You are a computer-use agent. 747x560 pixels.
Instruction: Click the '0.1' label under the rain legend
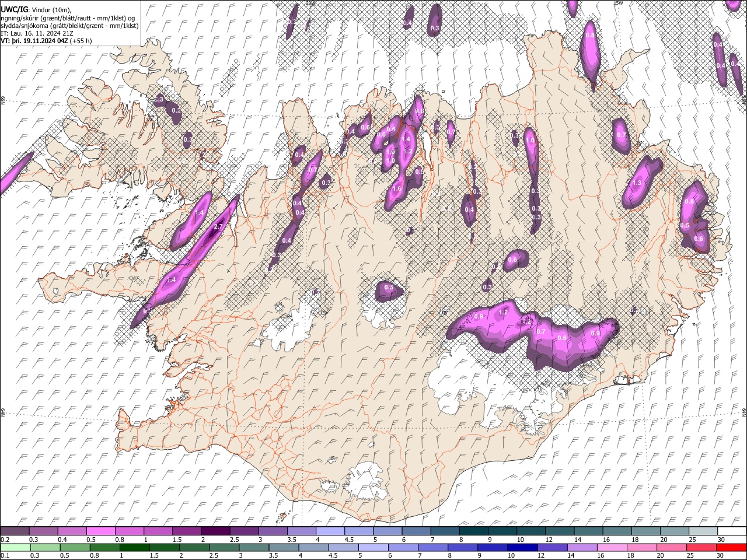click(x=5, y=555)
